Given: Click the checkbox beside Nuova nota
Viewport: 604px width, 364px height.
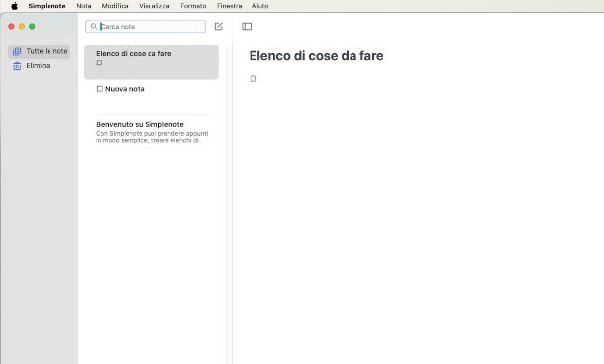Looking at the screenshot, I should point(100,89).
